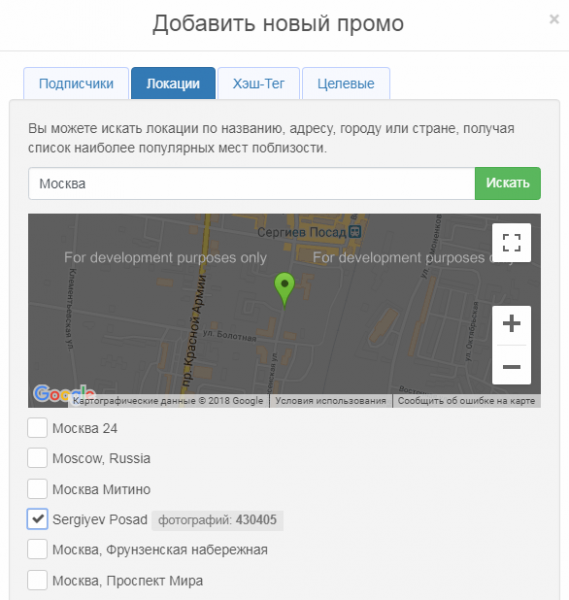This screenshot has width=569, height=600.
Task: Open Сообщить об ошибке на карте link
Action: click(466, 401)
